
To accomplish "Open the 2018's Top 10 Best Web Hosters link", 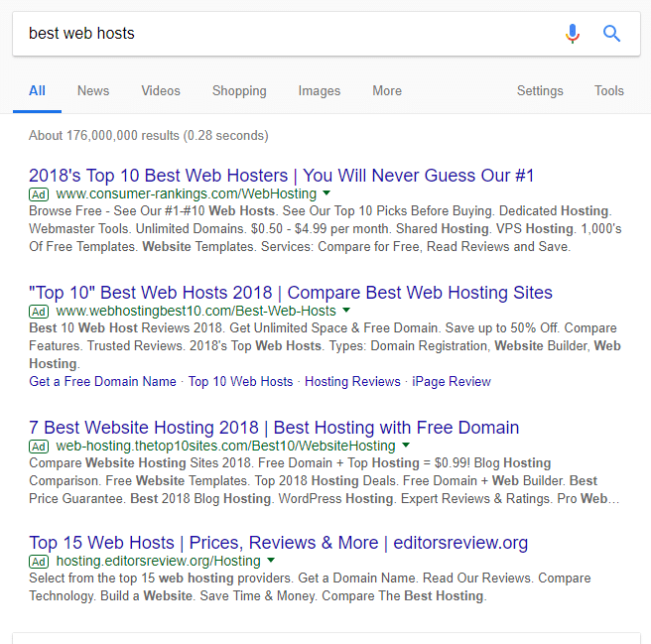I will (281, 176).
